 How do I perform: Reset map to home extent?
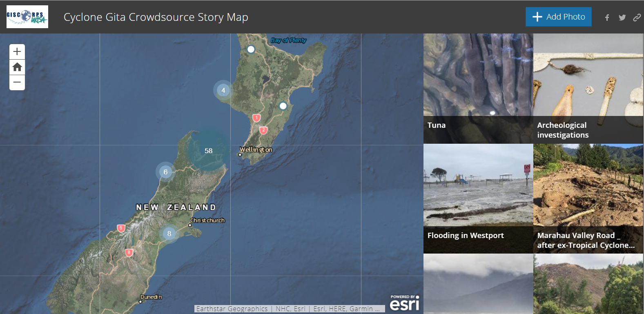pos(17,67)
